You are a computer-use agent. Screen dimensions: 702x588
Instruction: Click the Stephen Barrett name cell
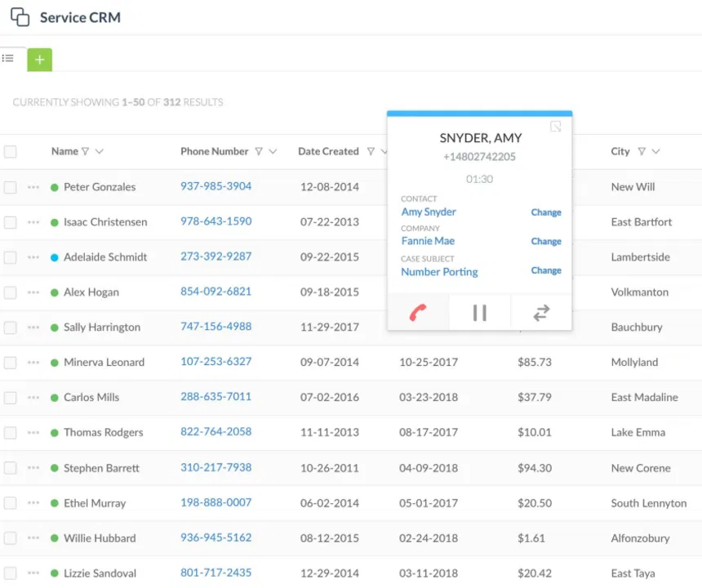101,468
